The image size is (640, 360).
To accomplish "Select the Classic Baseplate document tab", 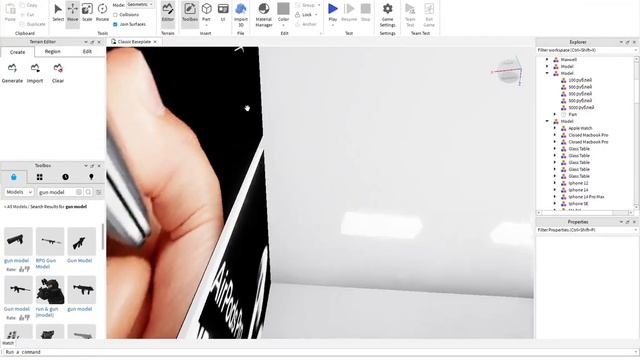I will tap(134, 42).
